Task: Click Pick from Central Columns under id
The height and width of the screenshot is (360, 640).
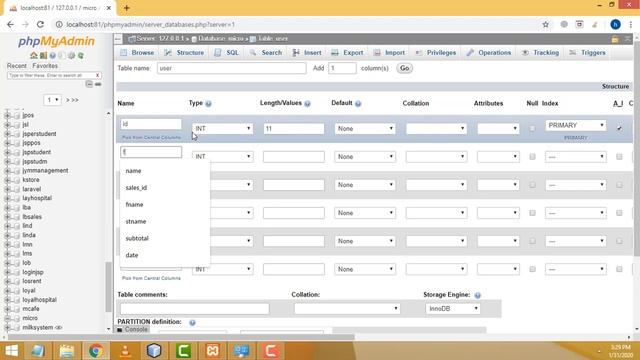Action: point(151,138)
